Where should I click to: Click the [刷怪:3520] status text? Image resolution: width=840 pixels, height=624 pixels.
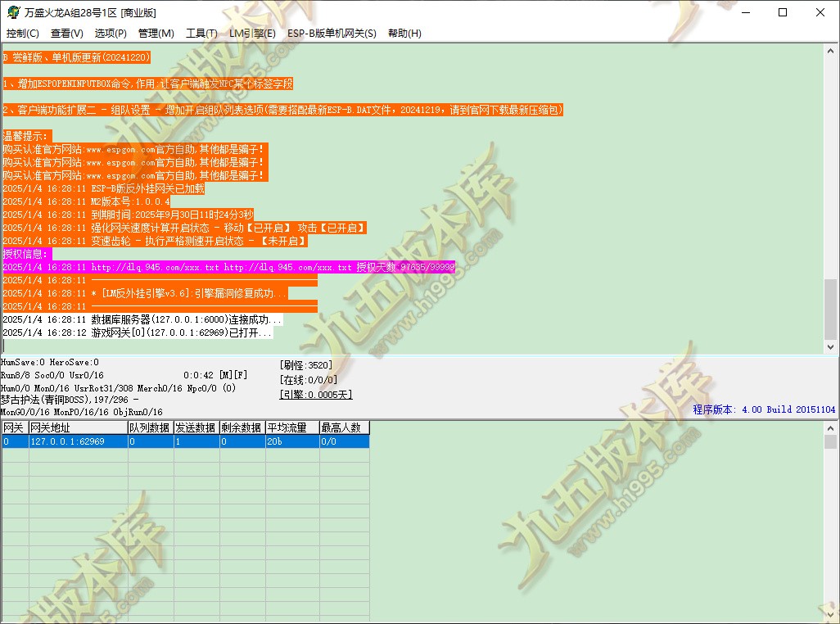(x=306, y=365)
